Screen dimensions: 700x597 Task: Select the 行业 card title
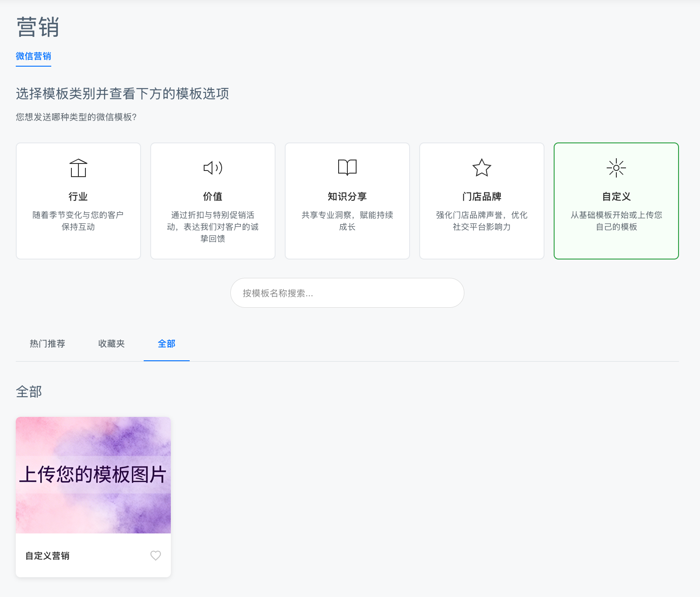pos(78,196)
